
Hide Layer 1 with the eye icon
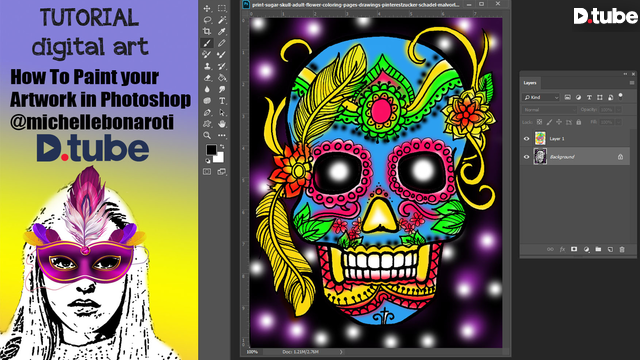click(526, 139)
